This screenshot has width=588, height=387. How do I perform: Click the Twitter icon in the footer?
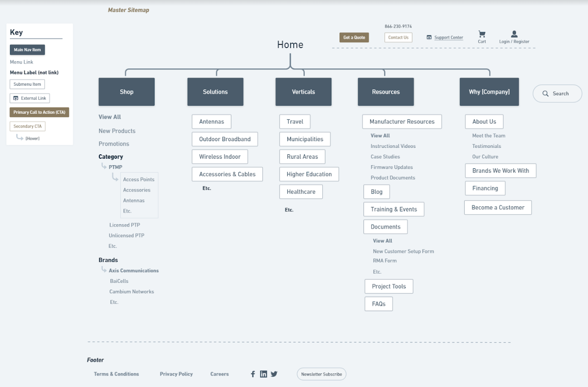274,374
